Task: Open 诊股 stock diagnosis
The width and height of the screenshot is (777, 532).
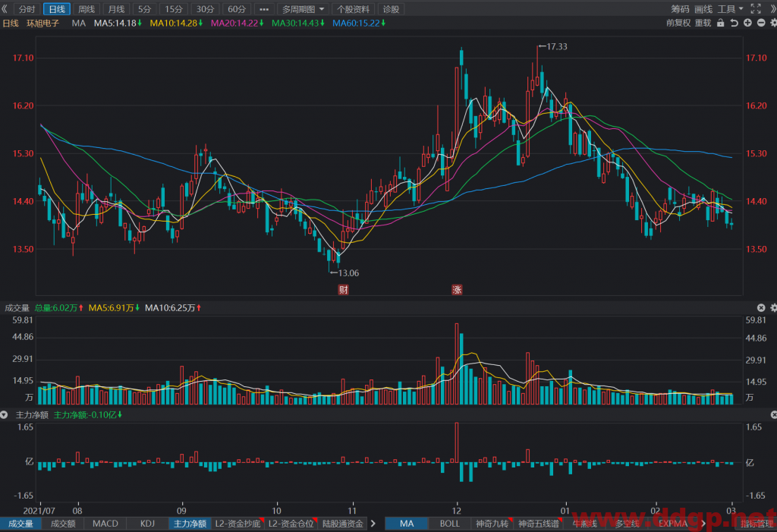Action: click(391, 9)
